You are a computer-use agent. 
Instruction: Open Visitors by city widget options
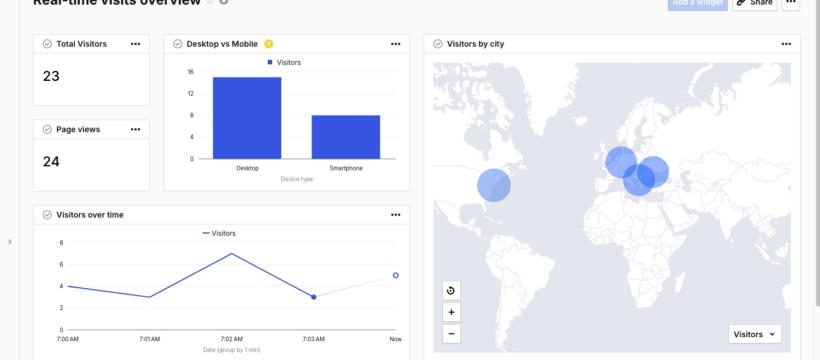click(x=786, y=44)
